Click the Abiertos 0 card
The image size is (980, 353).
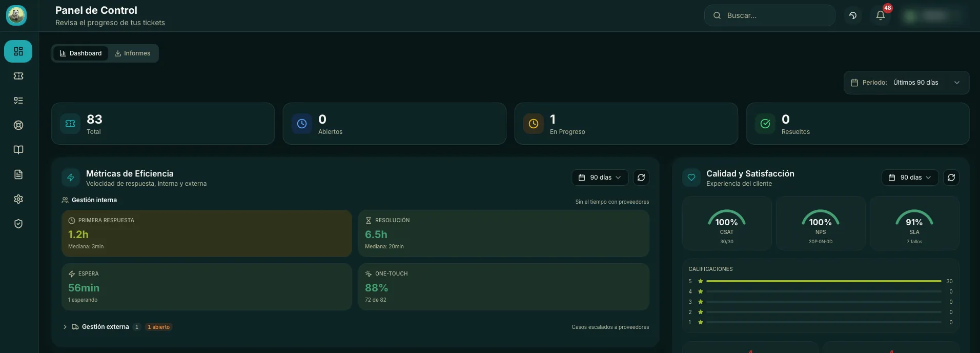(x=395, y=124)
